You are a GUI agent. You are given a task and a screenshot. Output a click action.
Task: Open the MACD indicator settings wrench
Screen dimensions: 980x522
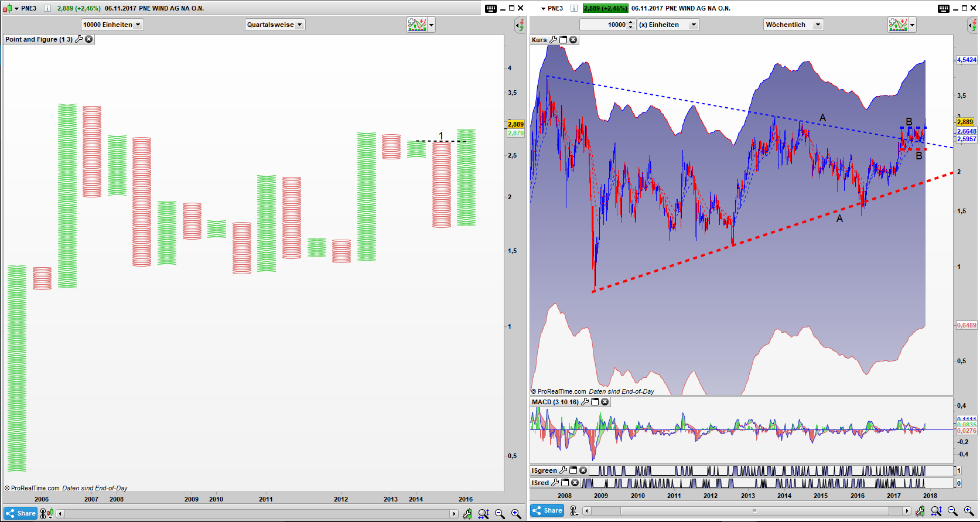pyautogui.click(x=585, y=402)
